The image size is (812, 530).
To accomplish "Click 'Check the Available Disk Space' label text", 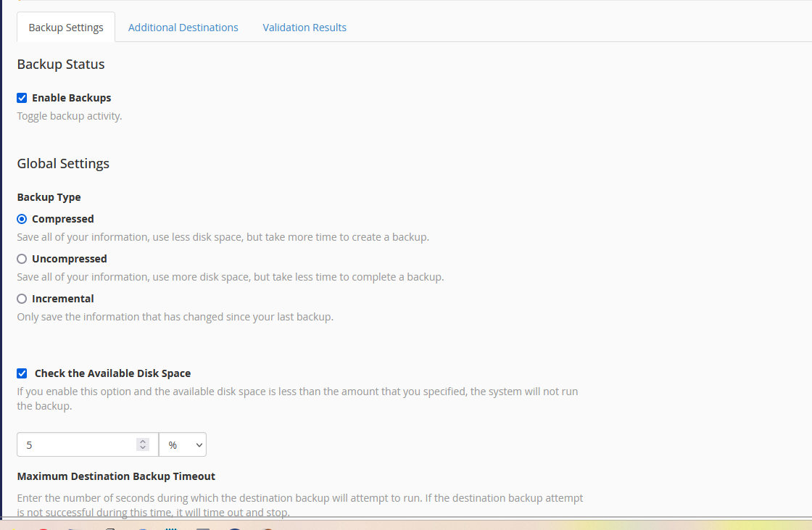I will [x=112, y=373].
